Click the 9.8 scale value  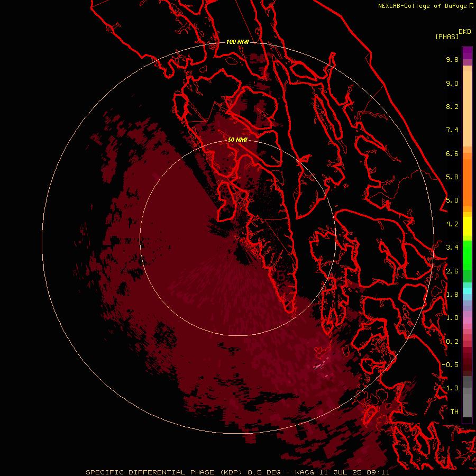[x=452, y=59]
